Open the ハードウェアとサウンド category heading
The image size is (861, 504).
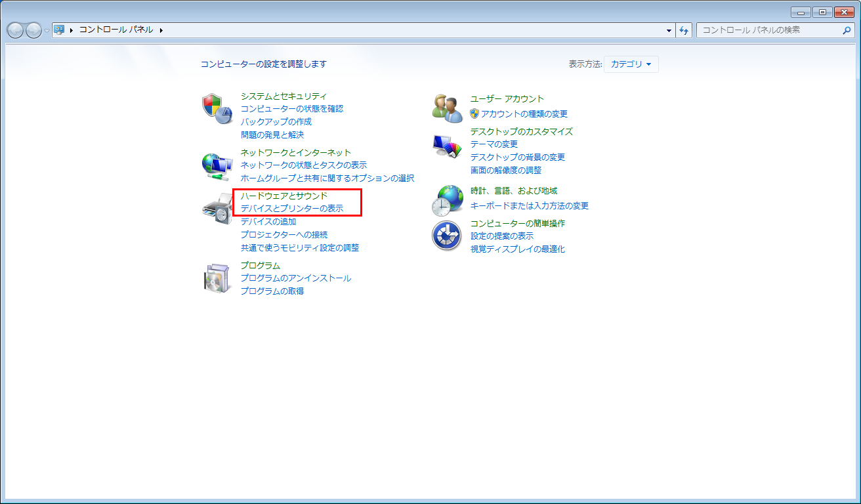283,196
